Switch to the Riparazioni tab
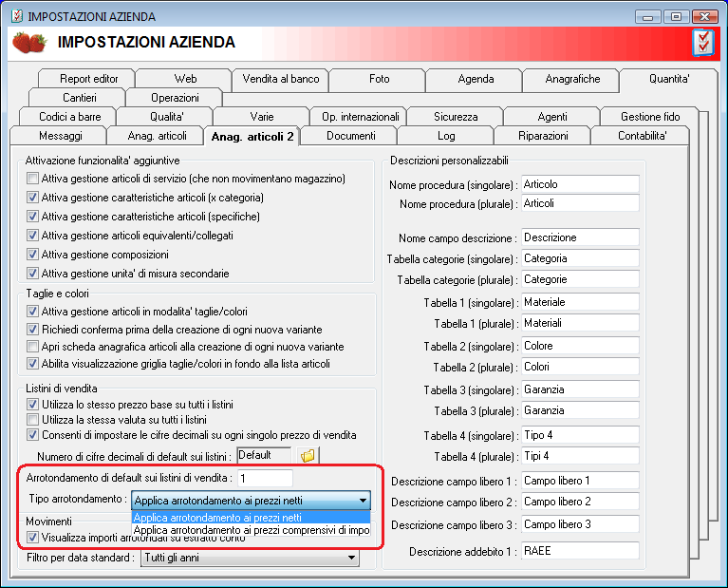Screen dimensions: 728x588 pos(543,136)
